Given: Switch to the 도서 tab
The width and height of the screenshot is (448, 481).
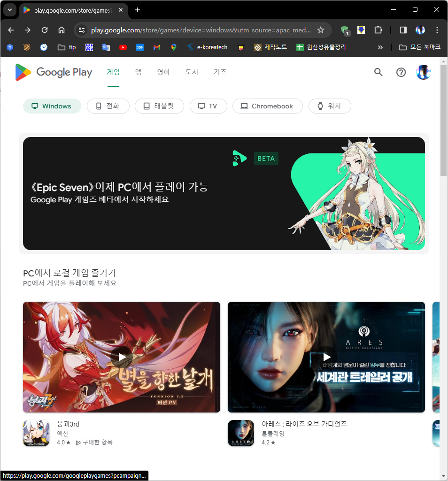Looking at the screenshot, I should point(192,72).
